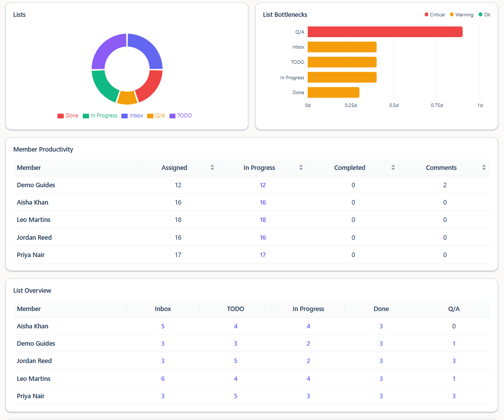Sort the In Progress productivity column
The height and width of the screenshot is (420, 504).
click(x=301, y=167)
